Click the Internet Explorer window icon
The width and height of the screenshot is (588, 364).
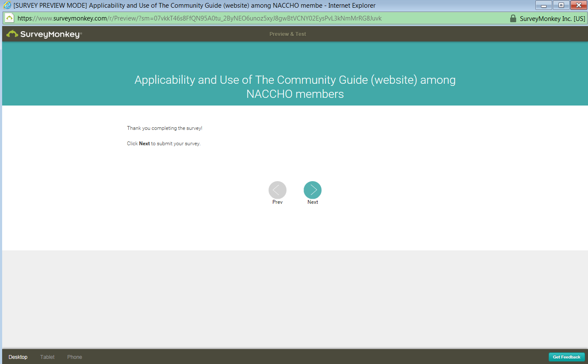(x=7, y=6)
